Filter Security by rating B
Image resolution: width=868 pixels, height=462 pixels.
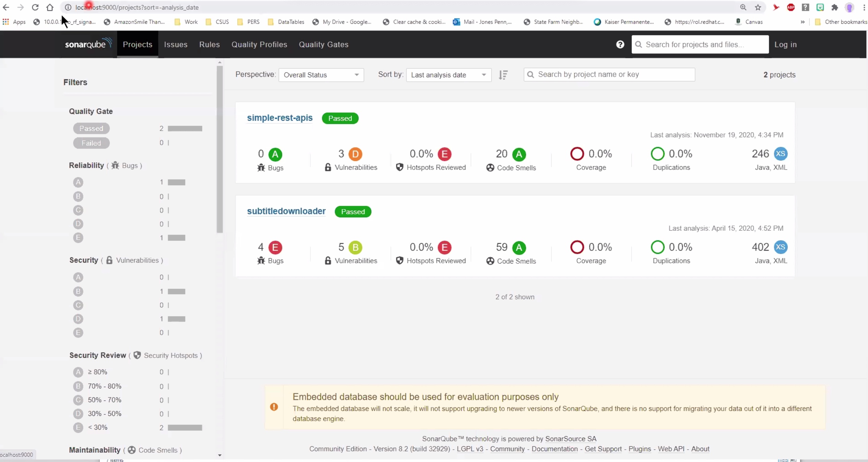[78, 291]
